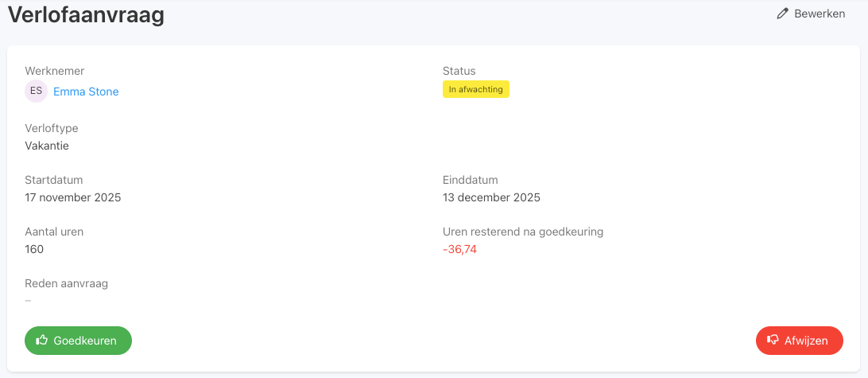Click the Uren resterend na goedkeuring label
868x378 pixels.
point(523,232)
